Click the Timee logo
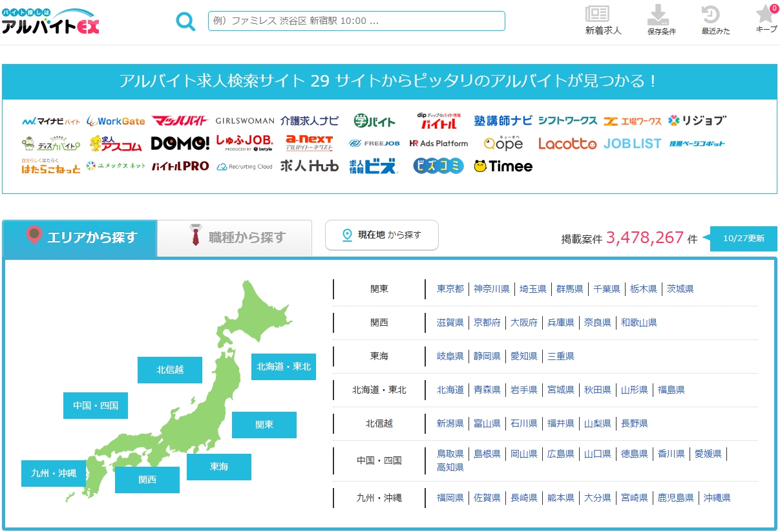This screenshot has width=780, height=532. tap(503, 166)
